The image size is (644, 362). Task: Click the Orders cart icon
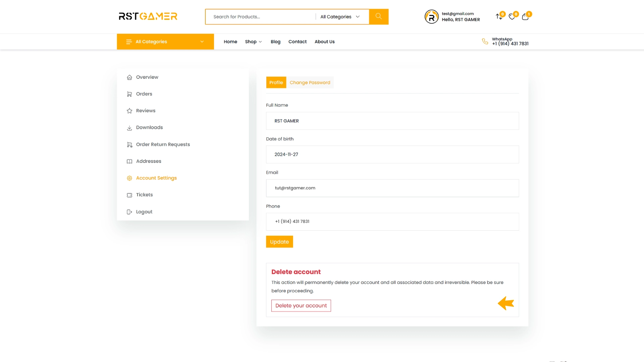pyautogui.click(x=129, y=94)
